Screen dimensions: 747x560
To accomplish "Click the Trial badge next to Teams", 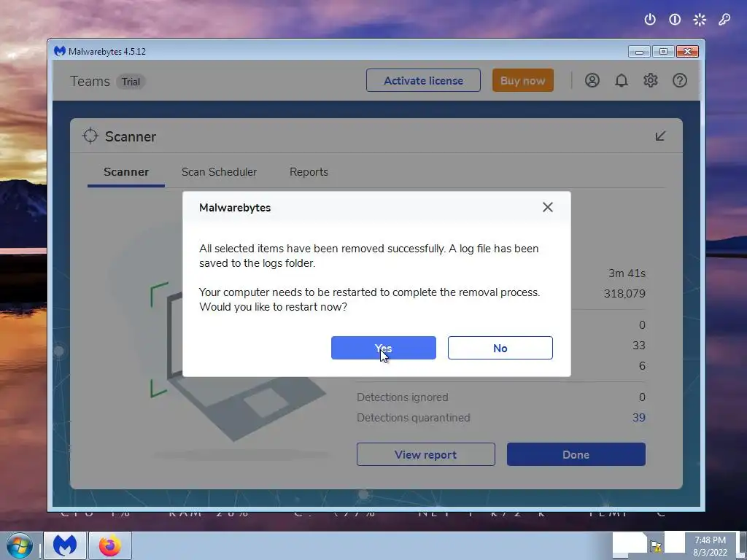I will 131,82.
